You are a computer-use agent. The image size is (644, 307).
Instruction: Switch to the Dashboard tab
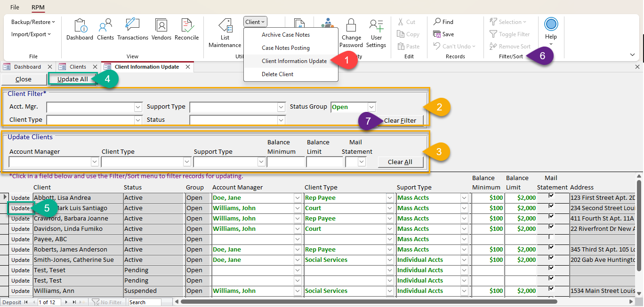[x=27, y=67]
